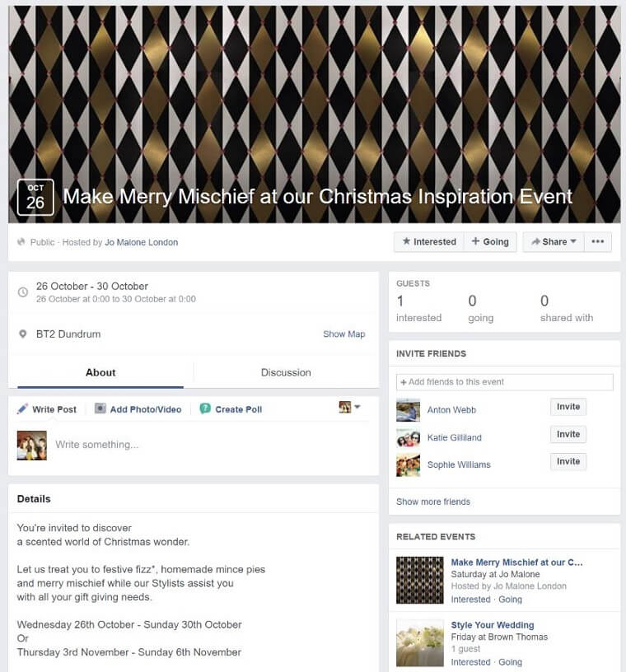Click the Create Poll icon

point(205,408)
